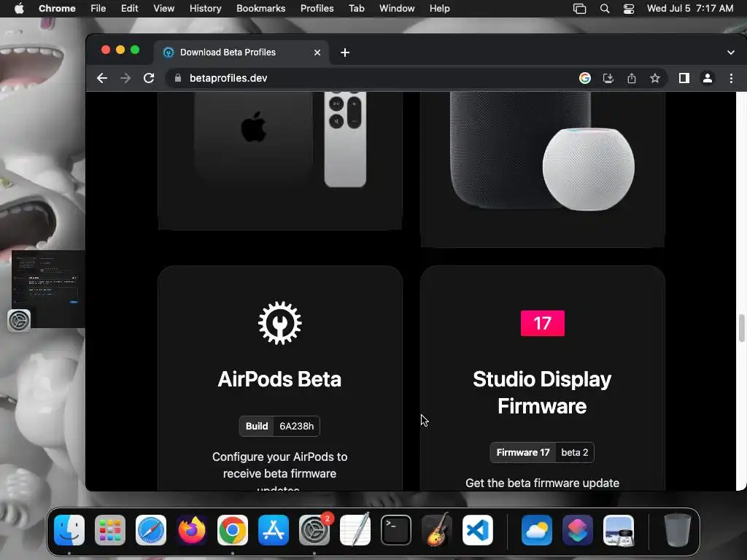Open the Edit menu

(129, 9)
